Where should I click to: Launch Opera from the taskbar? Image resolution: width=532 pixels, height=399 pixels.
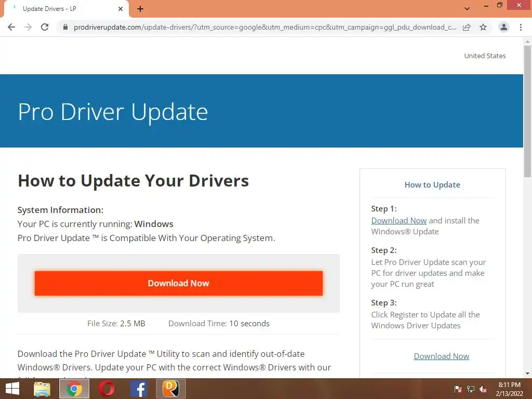click(106, 389)
